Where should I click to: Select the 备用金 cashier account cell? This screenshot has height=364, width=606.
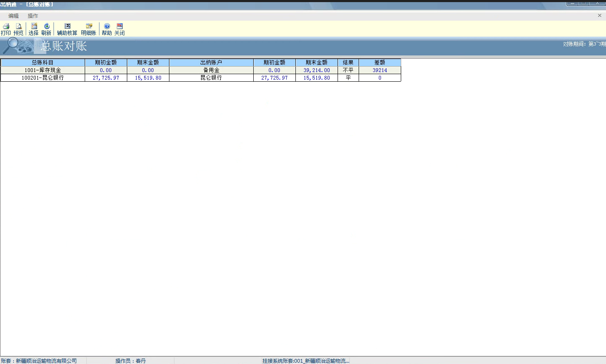tap(211, 70)
